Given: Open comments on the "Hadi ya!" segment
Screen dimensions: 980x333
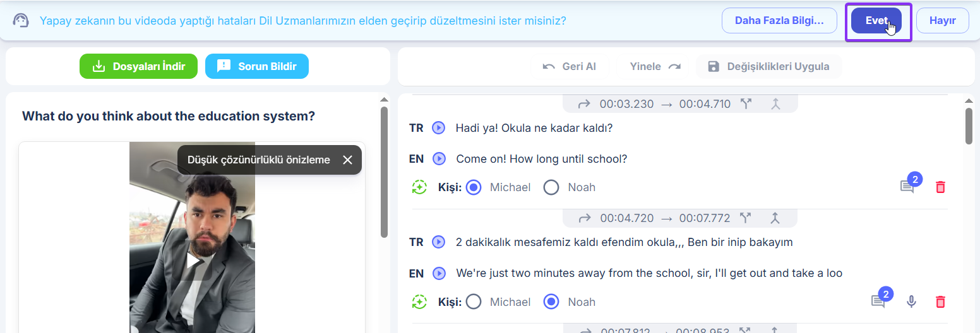Looking at the screenshot, I should tap(907, 187).
